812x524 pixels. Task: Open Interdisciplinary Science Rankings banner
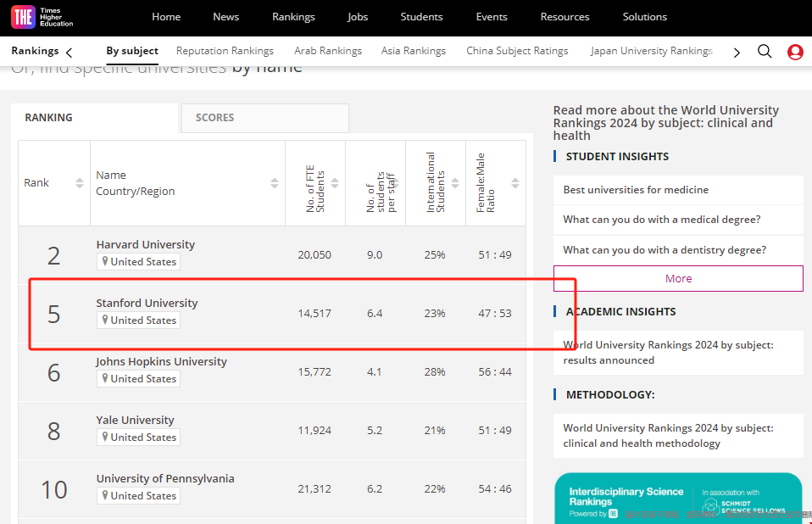click(x=678, y=498)
